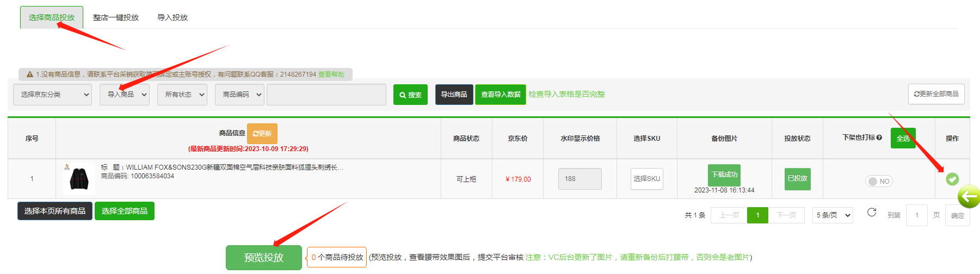This screenshot has width=980, height=274.
Task: Change the 5 条/页 page size dropdown
Action: 832,215
